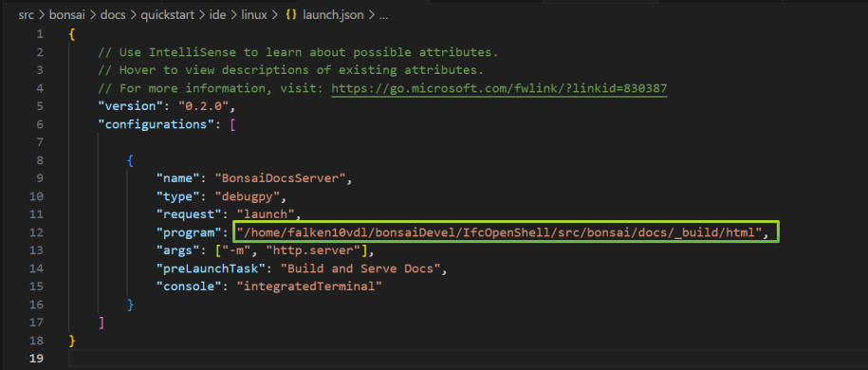Click the "http.server" argument string
The height and width of the screenshot is (370, 868).
pos(314,250)
